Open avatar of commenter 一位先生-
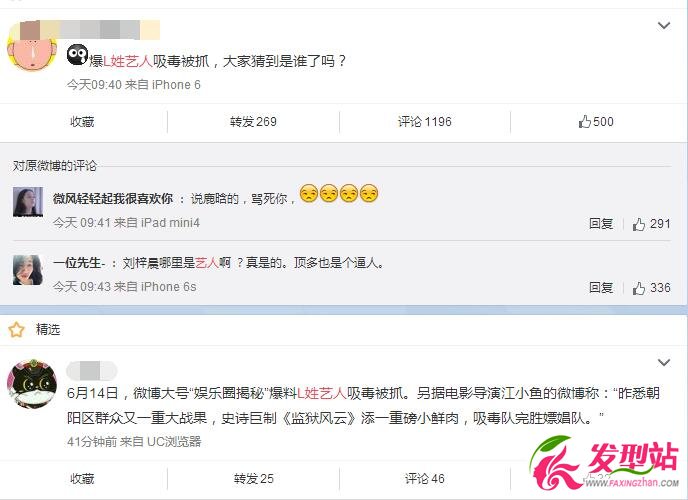 pyautogui.click(x=28, y=270)
